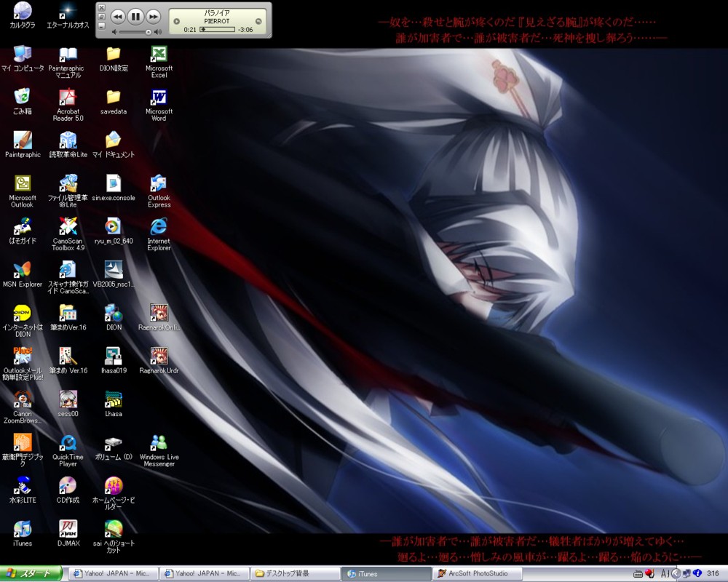
Task: Click the loud speaker icon in mini player
Action: 158,32
